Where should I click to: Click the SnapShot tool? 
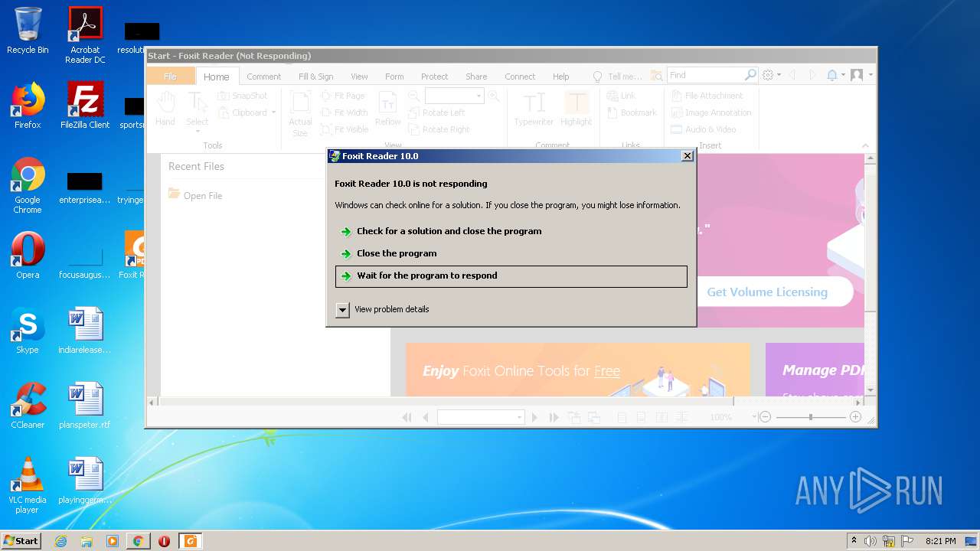click(x=243, y=96)
